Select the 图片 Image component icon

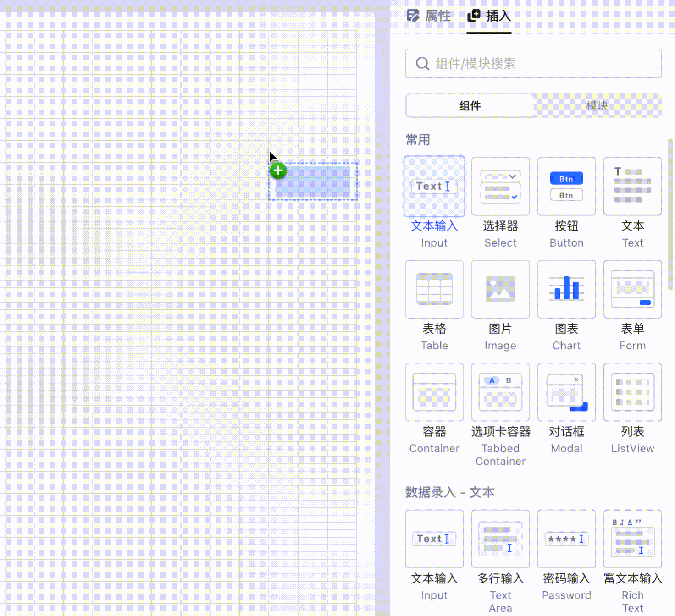[500, 289]
